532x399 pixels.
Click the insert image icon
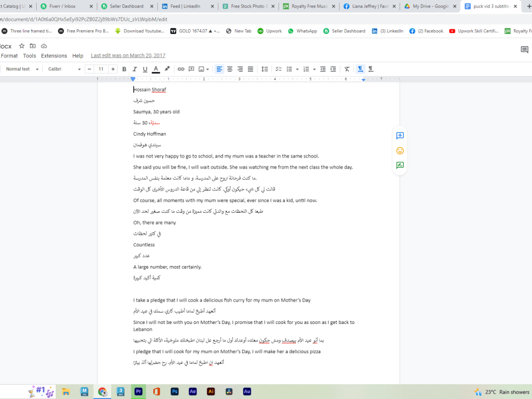pos(201,69)
